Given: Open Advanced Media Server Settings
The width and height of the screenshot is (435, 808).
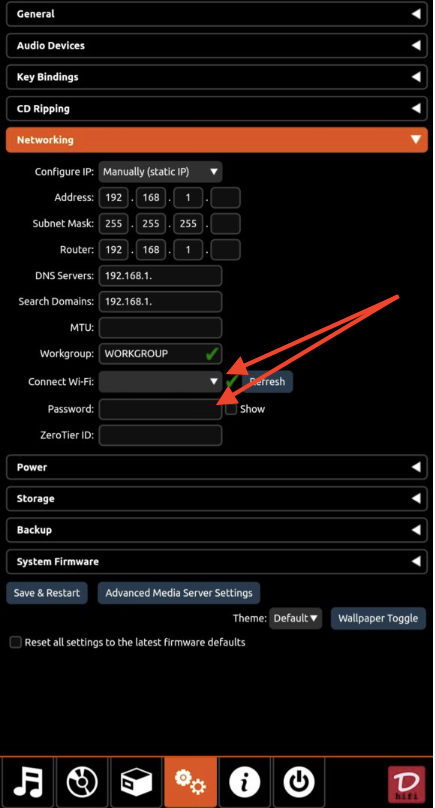Looking at the screenshot, I should coord(179,593).
